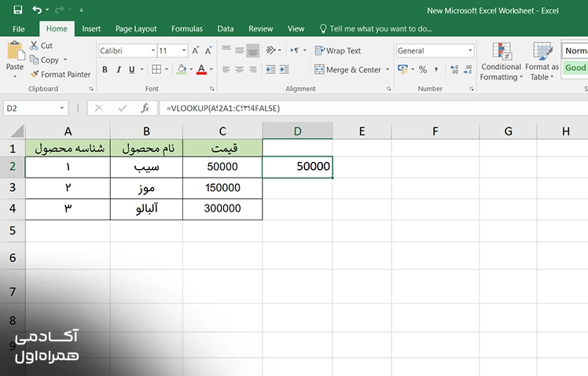Open the Clipboard dialog launcher
The height and width of the screenshot is (376, 588).
point(90,89)
